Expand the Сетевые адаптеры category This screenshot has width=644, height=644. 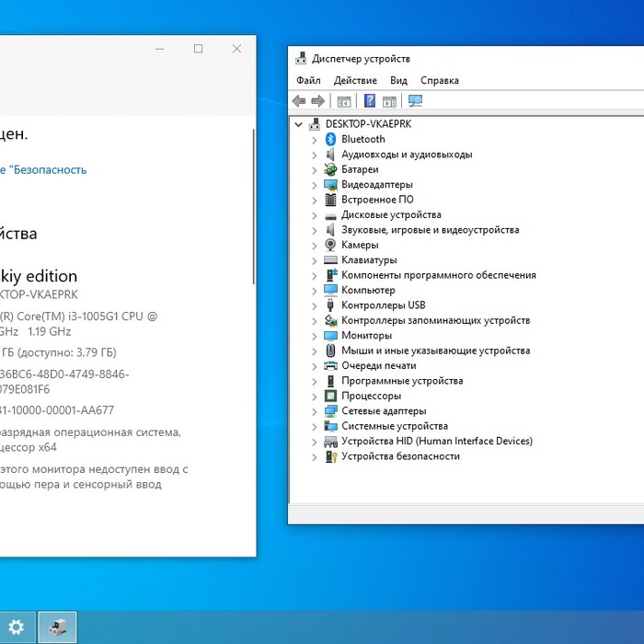click(x=314, y=411)
